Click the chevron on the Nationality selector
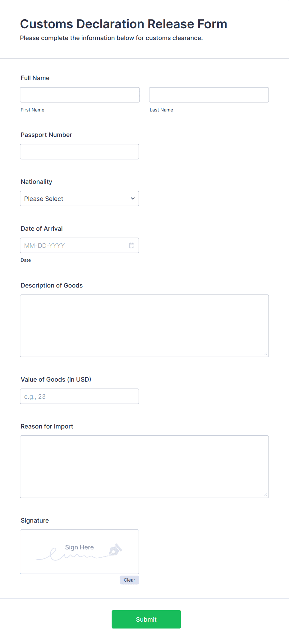 (132, 198)
